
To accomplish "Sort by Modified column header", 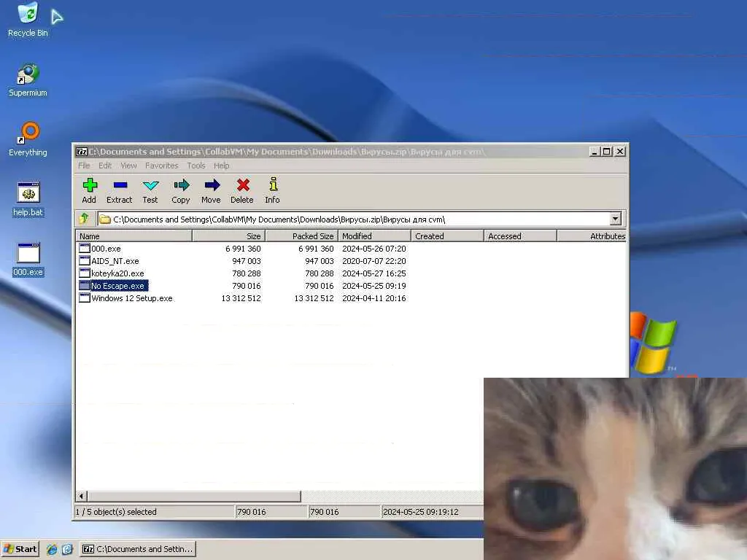I will click(374, 236).
